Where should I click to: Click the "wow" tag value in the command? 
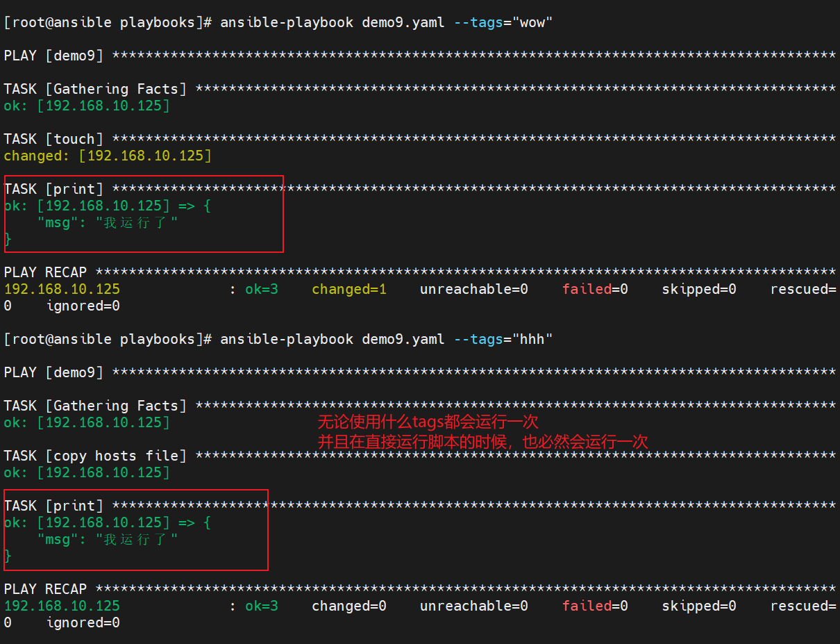pyautogui.click(x=532, y=22)
